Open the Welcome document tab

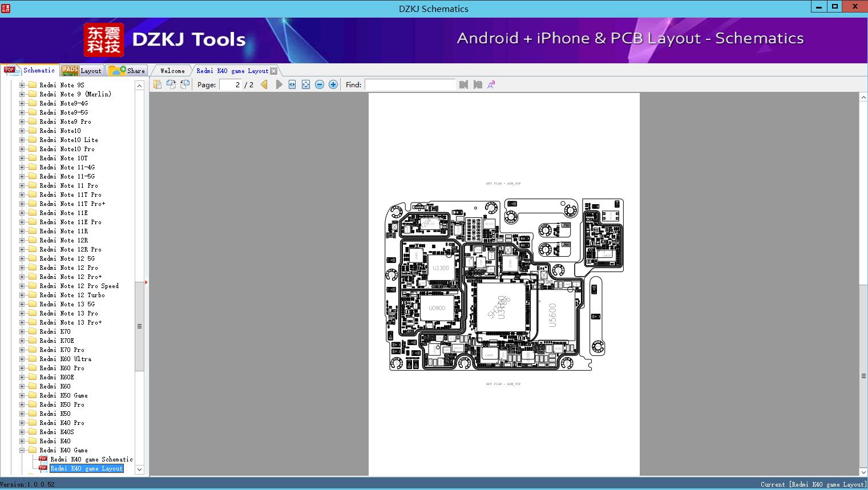click(172, 71)
